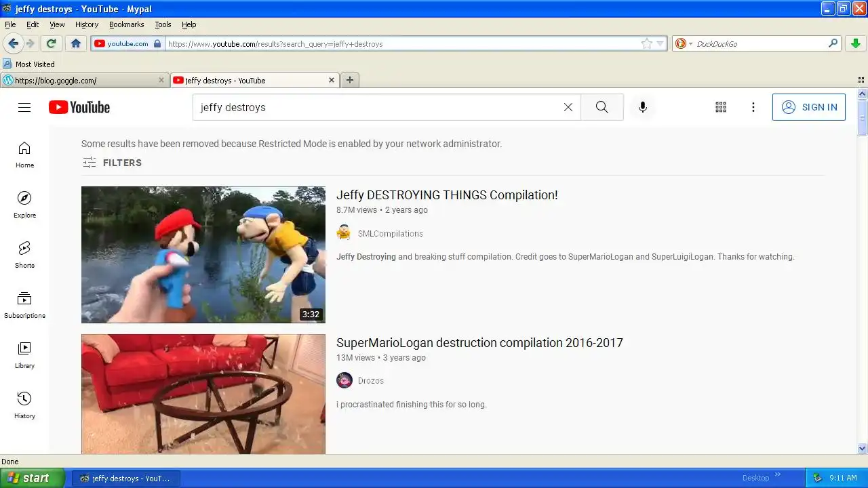The image size is (868, 488).
Task: Open Explore in the sidebar
Action: (x=24, y=205)
